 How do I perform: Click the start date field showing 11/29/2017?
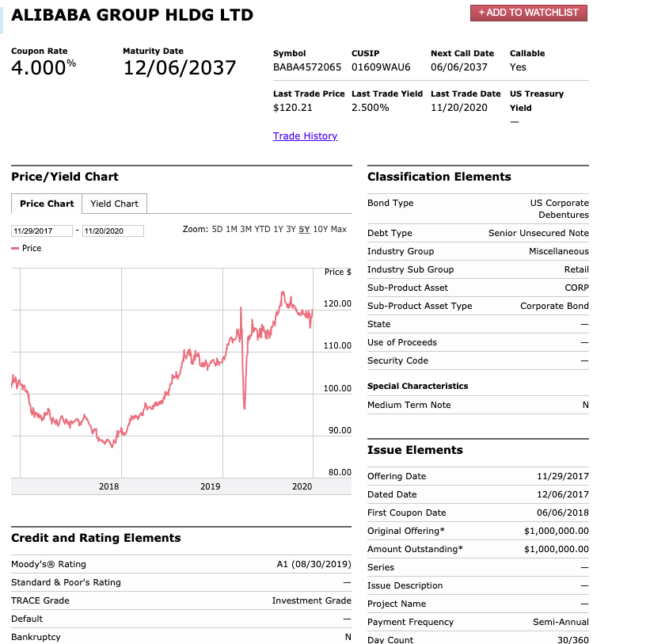click(x=42, y=231)
